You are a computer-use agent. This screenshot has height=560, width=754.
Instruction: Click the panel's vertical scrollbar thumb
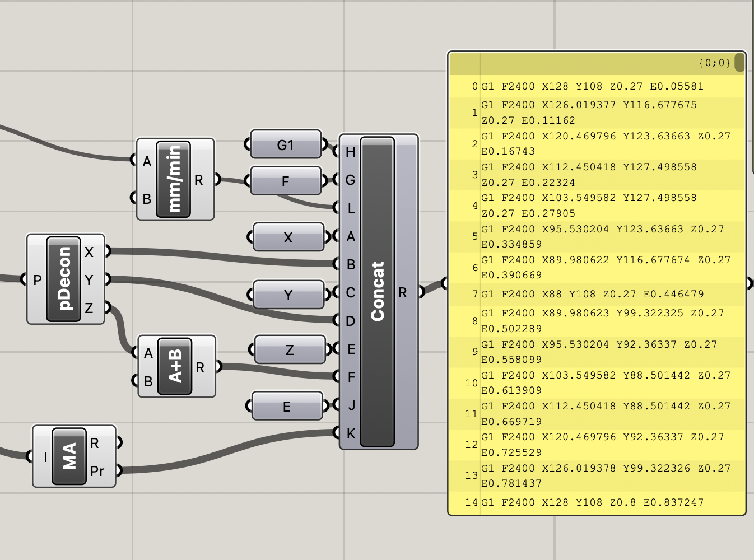coord(739,63)
